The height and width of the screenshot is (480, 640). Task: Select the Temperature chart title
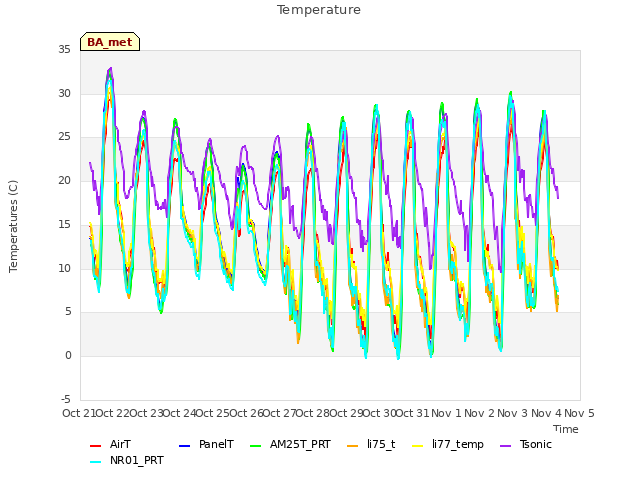pyautogui.click(x=319, y=10)
